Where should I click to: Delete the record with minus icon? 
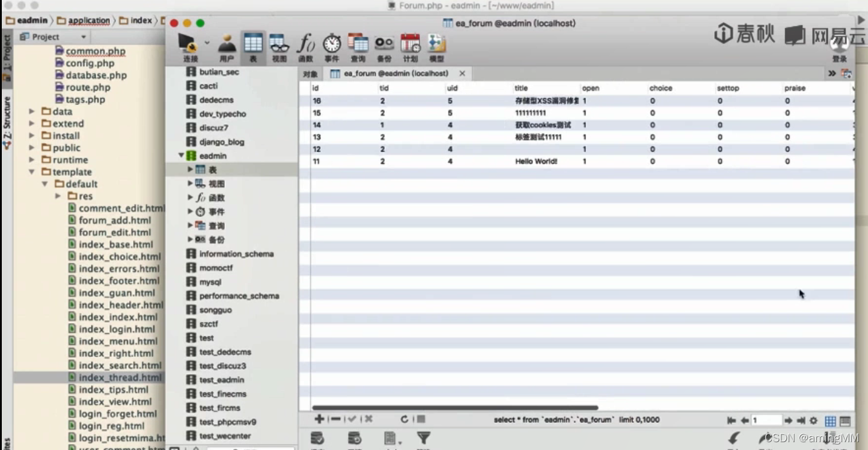335,419
